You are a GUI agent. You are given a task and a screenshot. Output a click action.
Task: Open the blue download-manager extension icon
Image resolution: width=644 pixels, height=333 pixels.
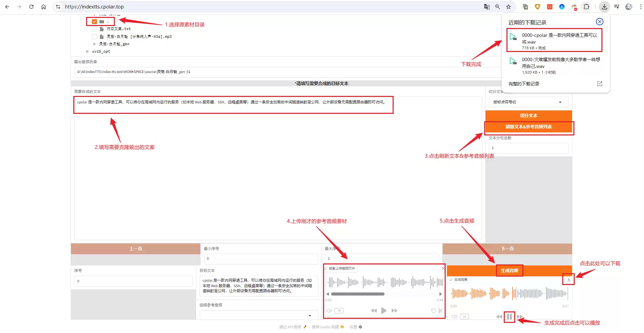(562, 7)
